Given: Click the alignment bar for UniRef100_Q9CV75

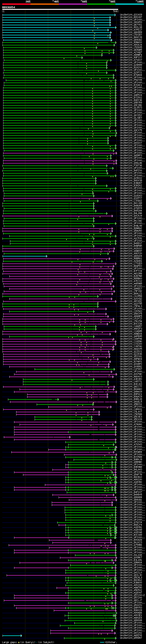Looking at the screenshot, I should click(60, 130).
